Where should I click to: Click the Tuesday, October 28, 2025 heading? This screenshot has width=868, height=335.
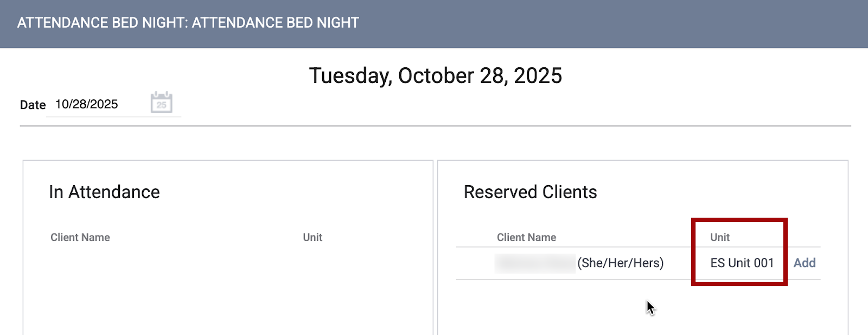tap(435, 76)
